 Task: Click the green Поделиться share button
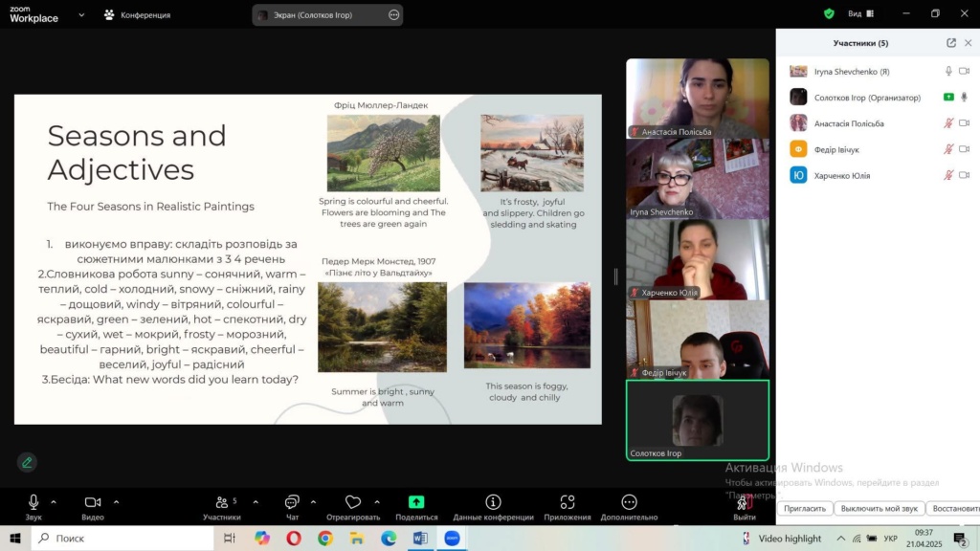pyautogui.click(x=416, y=507)
